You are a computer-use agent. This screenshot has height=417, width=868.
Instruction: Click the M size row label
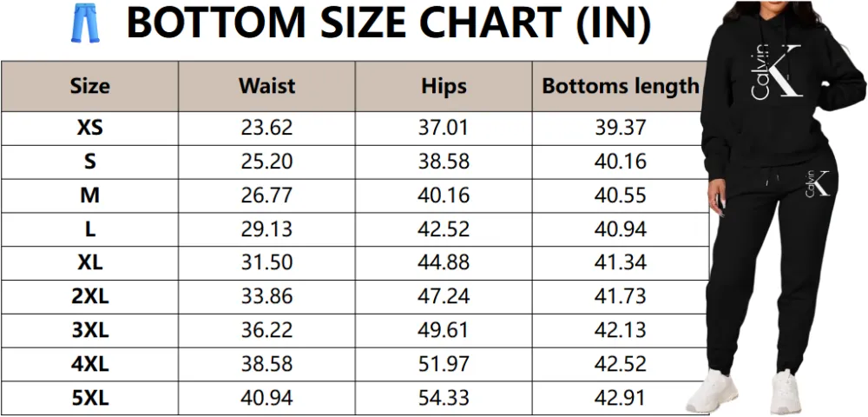point(89,195)
